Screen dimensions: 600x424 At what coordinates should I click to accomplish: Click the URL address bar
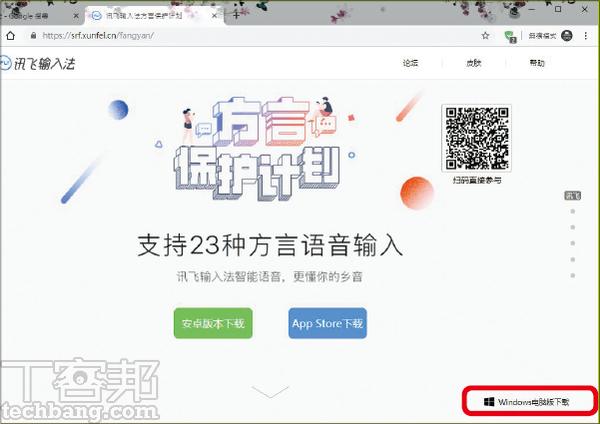[x=253, y=36]
